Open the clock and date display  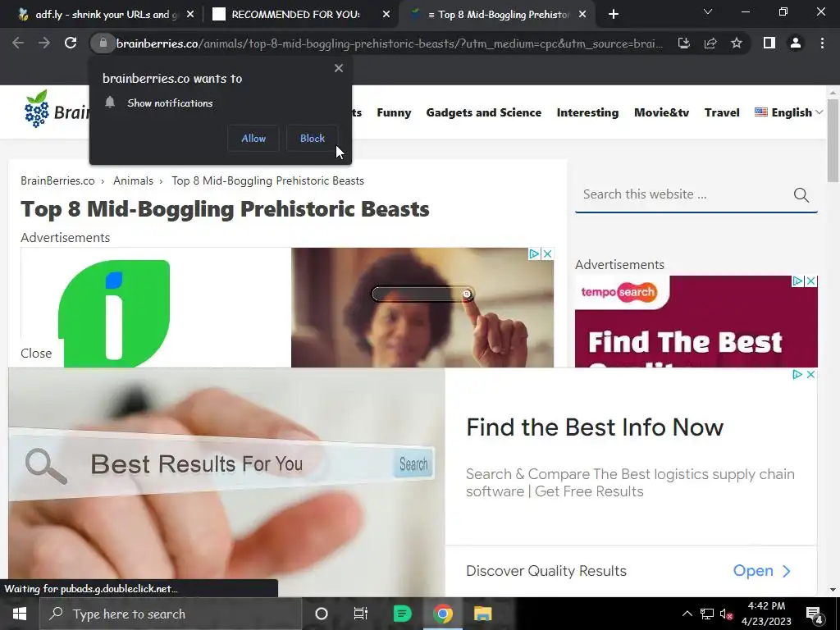(766, 614)
